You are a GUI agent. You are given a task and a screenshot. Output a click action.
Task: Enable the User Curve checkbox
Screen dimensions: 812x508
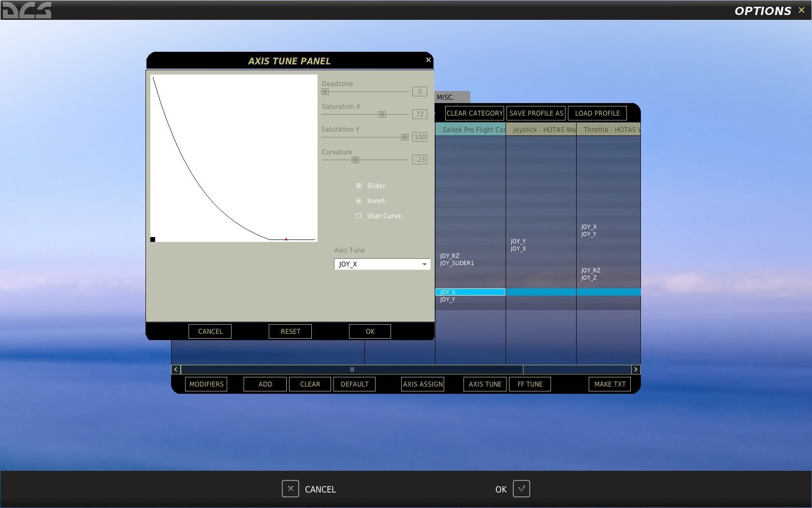coord(359,216)
